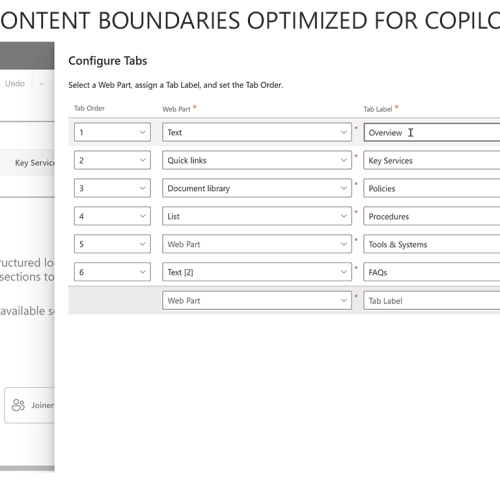The width and height of the screenshot is (500, 500).
Task: Open the empty Web Part dropdown in new row
Action: pos(257,301)
